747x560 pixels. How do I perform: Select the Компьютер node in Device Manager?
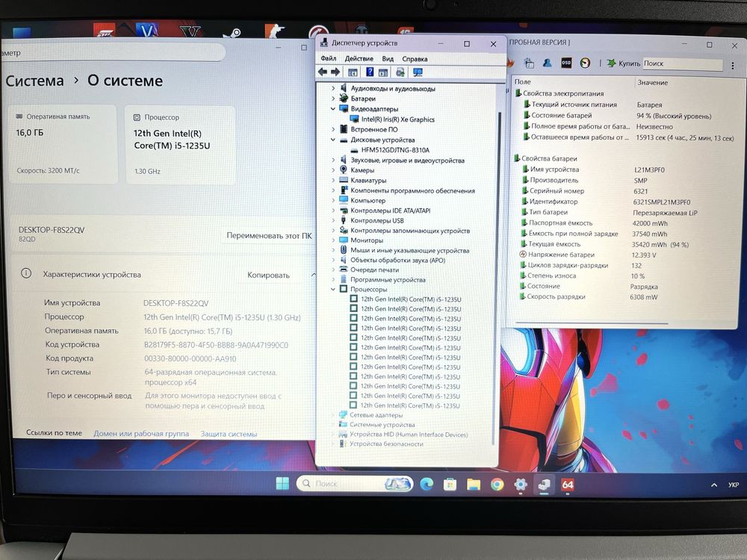[368, 200]
